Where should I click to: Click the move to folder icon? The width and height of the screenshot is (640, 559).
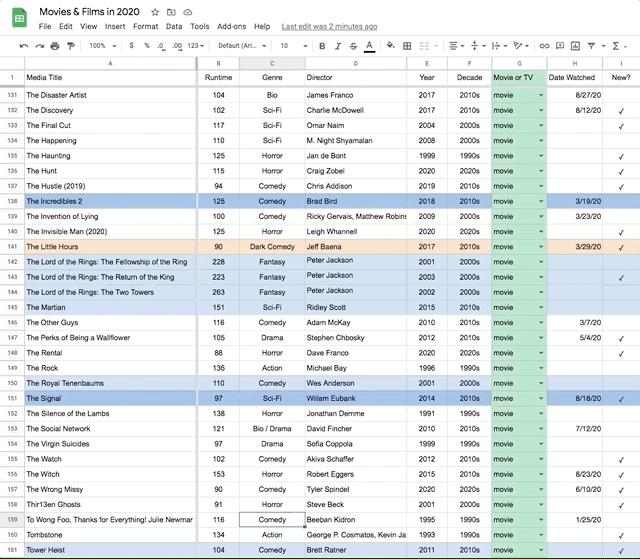point(171,12)
